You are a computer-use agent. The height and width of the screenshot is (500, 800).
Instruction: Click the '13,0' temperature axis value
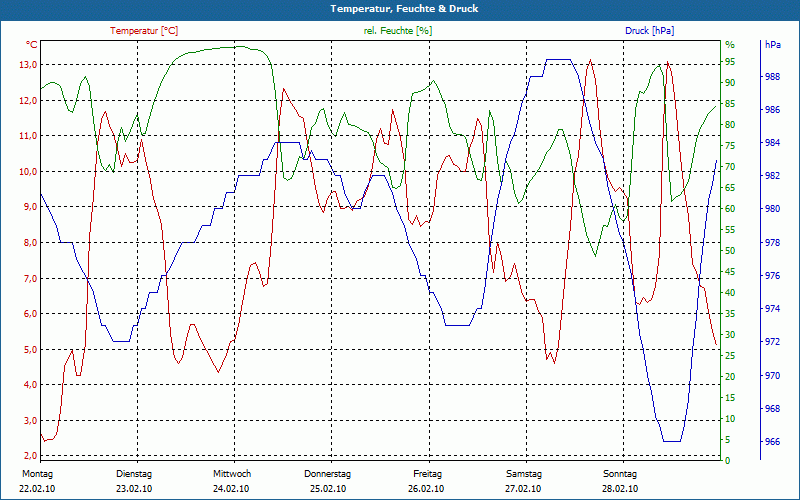coord(28,64)
